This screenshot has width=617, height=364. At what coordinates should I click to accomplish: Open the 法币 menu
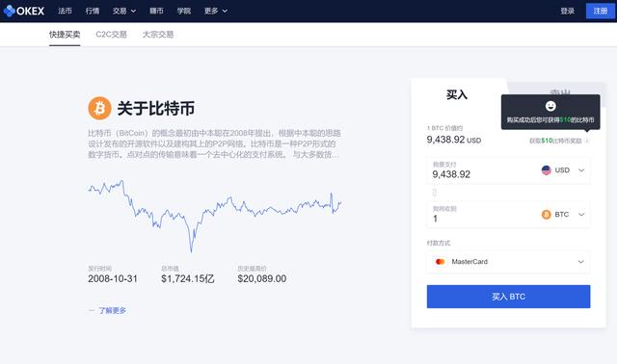pyautogui.click(x=65, y=11)
